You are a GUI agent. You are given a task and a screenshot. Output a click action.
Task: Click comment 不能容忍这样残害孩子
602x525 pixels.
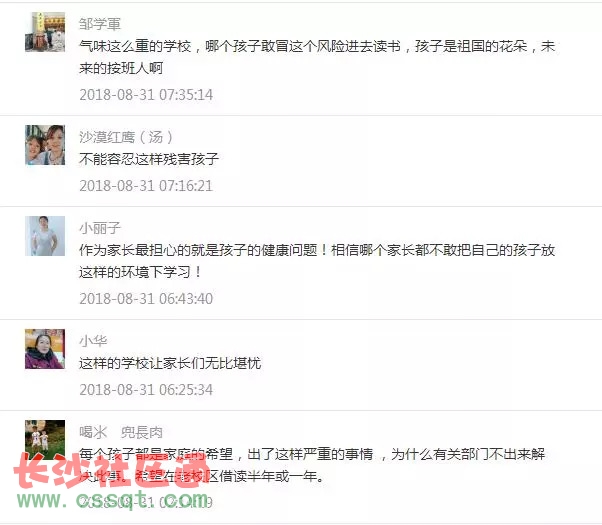pos(149,159)
